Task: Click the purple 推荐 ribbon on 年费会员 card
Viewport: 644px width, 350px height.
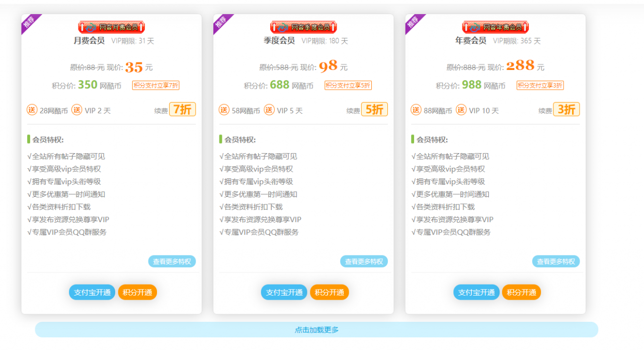Action: pos(413,22)
